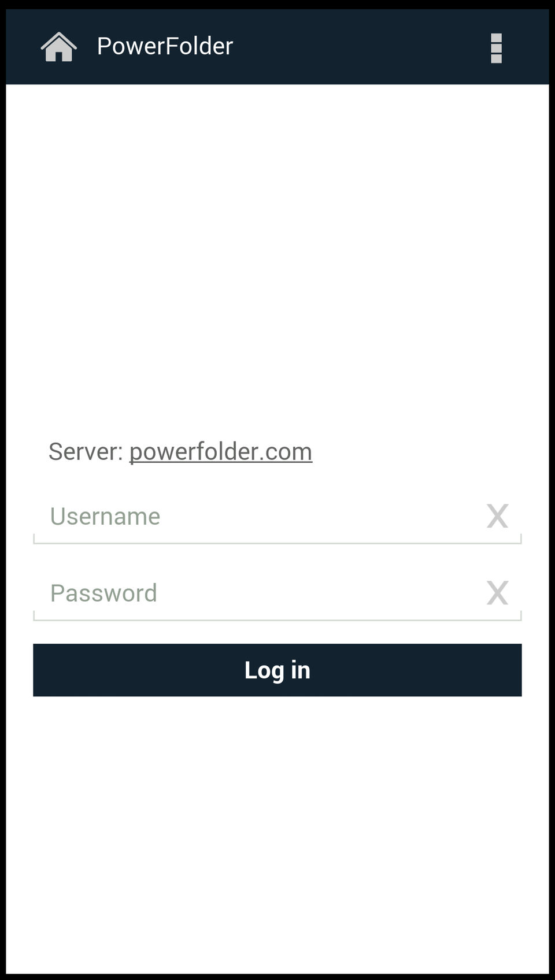Erase password text using the X icon
This screenshot has height=980, width=555.
click(497, 593)
